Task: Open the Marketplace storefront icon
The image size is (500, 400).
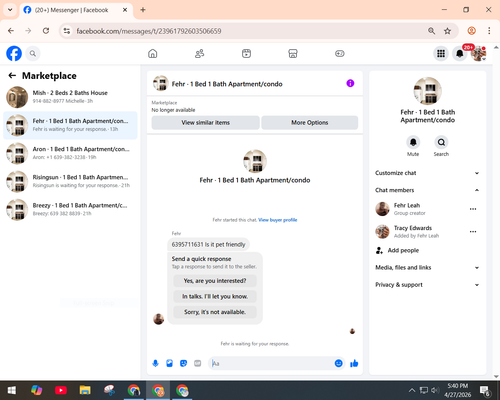Action: pos(293,53)
